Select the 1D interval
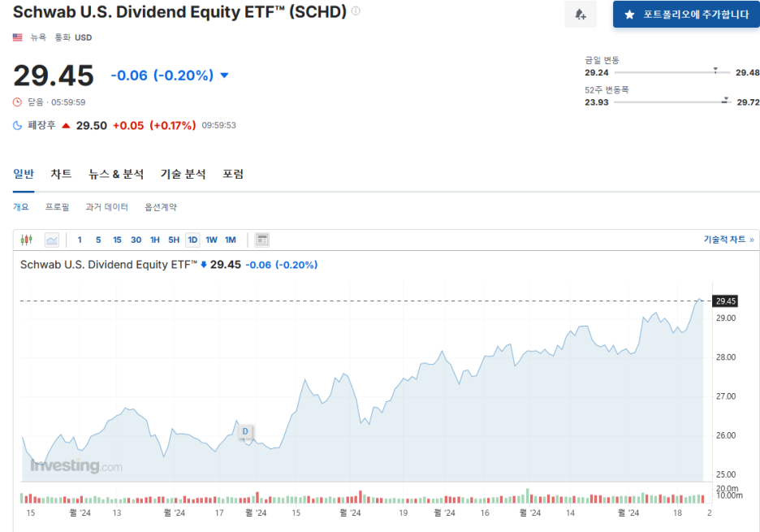Screen dimensions: 760x532 [192, 240]
